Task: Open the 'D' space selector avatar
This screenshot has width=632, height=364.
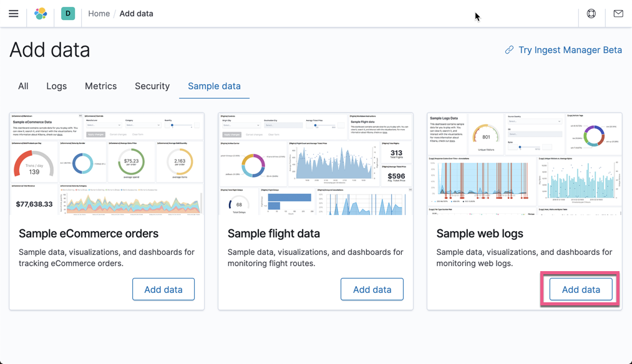Action: (x=67, y=13)
